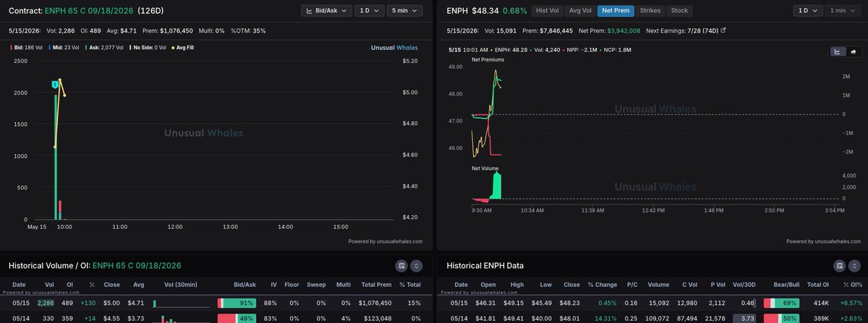Switch to the Strikes tab
The height and width of the screenshot is (323, 868).
coord(650,11)
